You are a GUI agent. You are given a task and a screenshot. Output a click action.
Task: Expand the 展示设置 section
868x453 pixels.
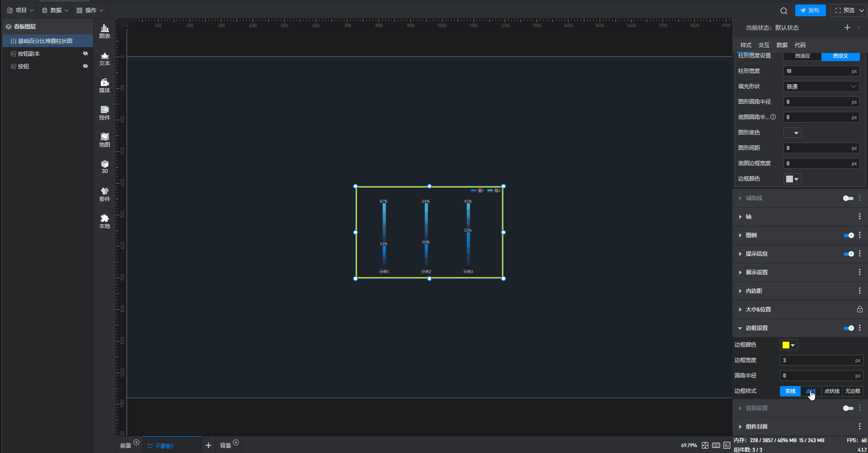point(756,272)
